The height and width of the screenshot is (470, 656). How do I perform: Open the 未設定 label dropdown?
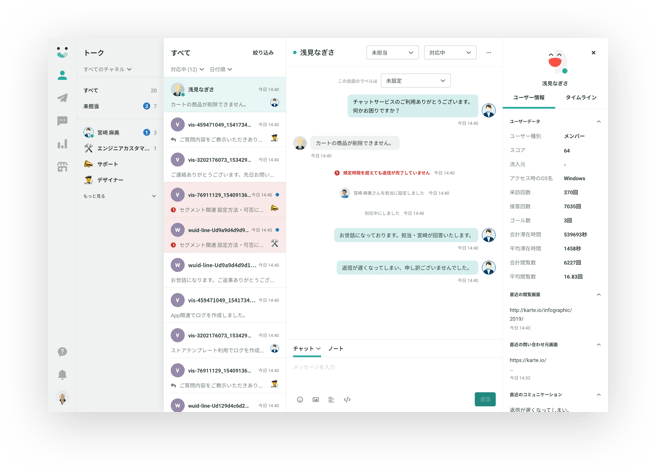tap(415, 81)
